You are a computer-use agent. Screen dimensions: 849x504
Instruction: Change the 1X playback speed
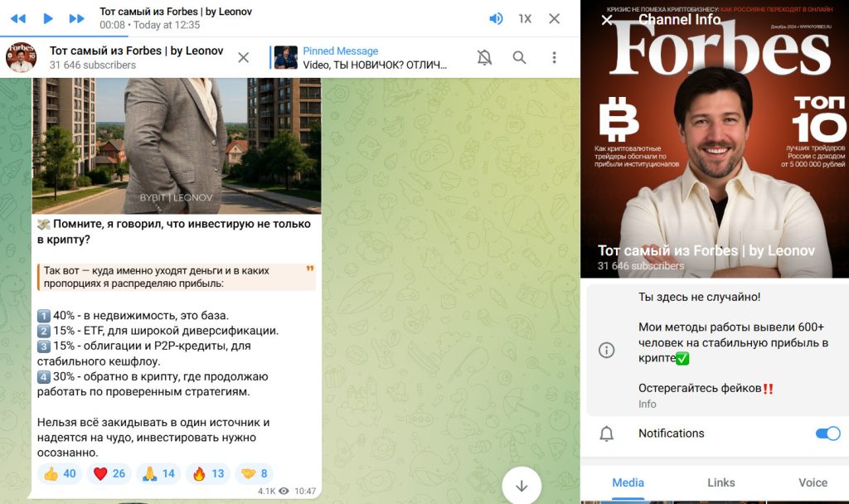[525, 18]
